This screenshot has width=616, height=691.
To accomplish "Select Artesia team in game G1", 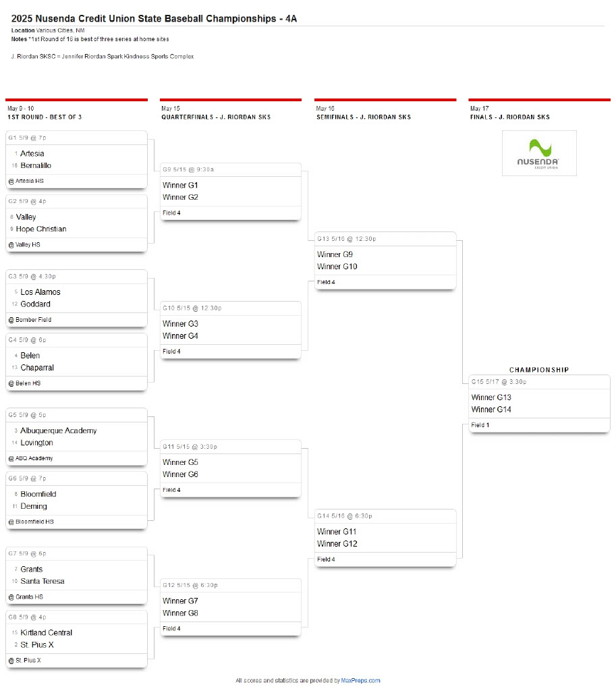I will pyautogui.click(x=32, y=154).
